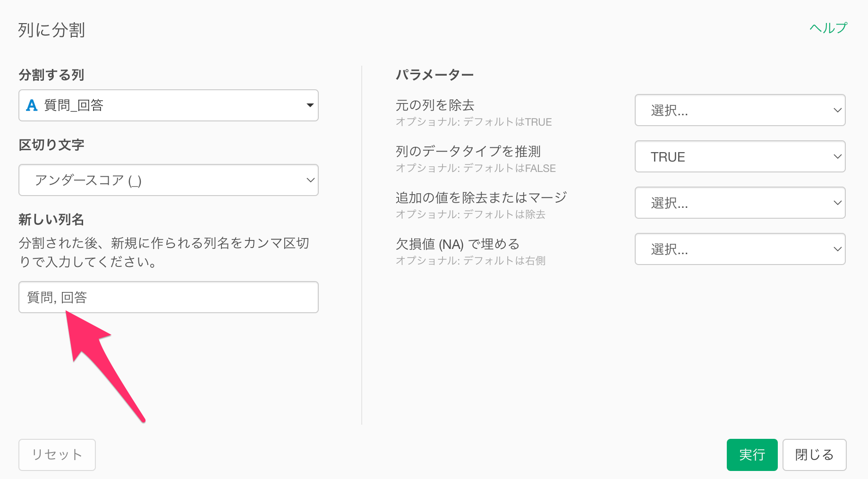Click the オプショナル: デフォルトは右側 hint text
Screen dimensions: 868x479
(x=470, y=261)
